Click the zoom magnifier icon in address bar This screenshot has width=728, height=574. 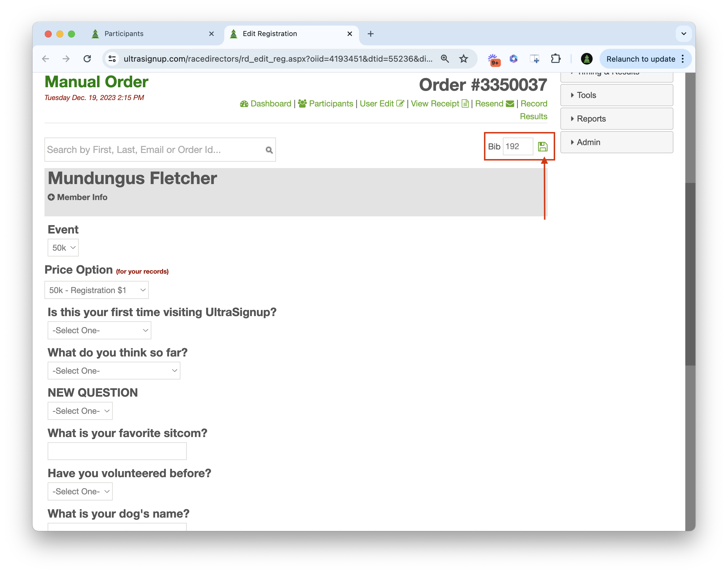tap(444, 59)
